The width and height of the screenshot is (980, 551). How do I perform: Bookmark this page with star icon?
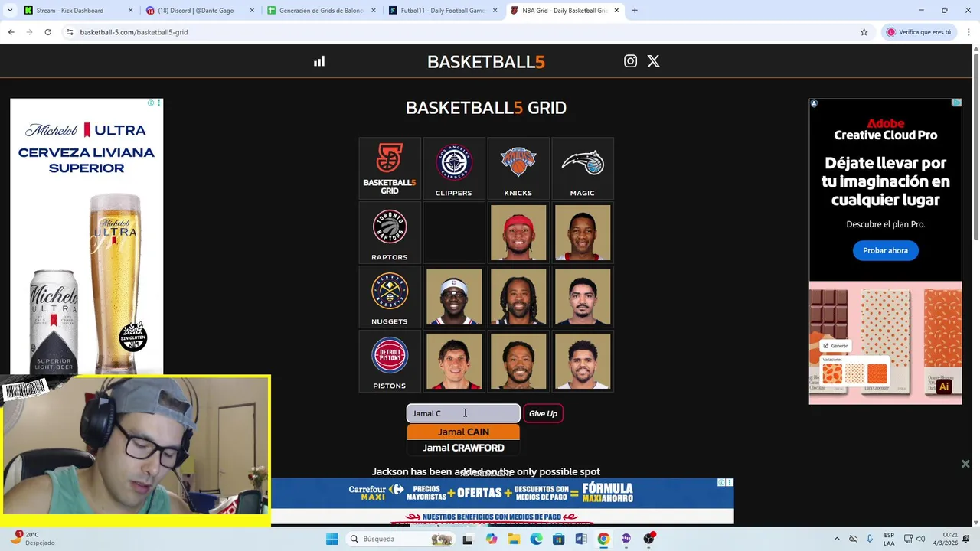point(864,32)
